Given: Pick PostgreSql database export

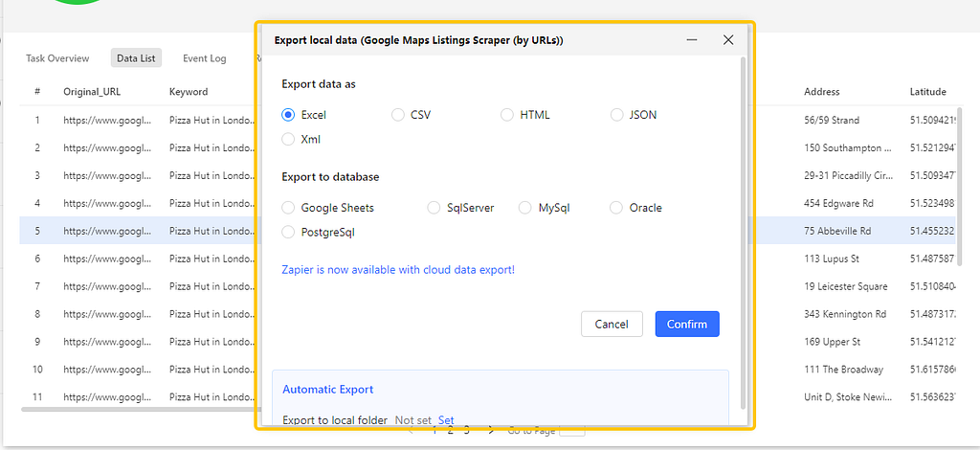Looking at the screenshot, I should pyautogui.click(x=288, y=232).
